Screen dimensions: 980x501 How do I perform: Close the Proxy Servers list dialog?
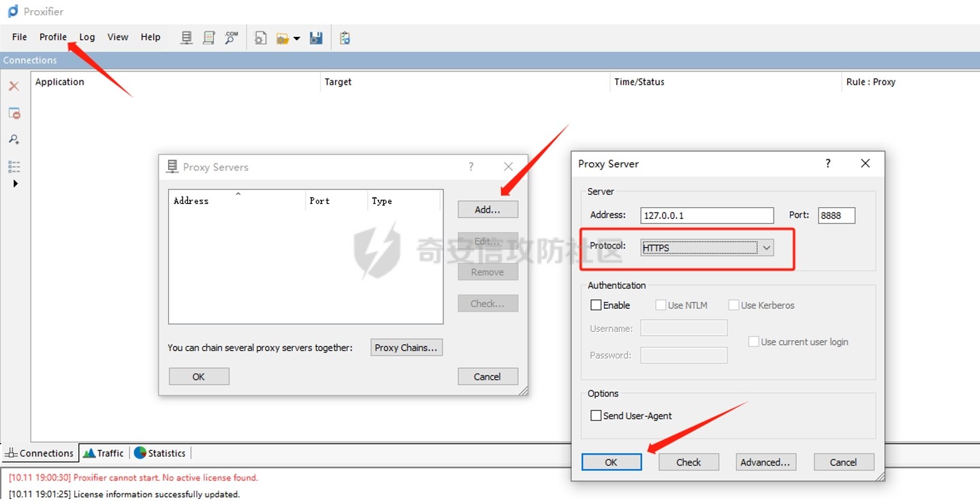pos(508,166)
